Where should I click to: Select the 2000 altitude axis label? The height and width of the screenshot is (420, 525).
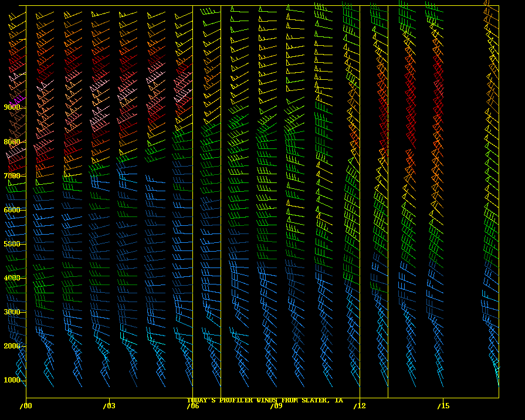[12, 346]
